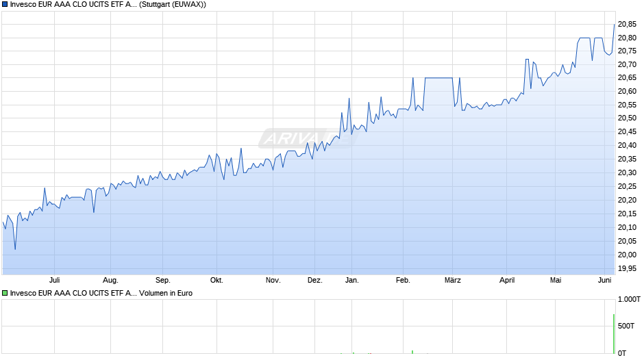644x360 pixels.
Task: Click the März month axis label
Action: click(453, 281)
